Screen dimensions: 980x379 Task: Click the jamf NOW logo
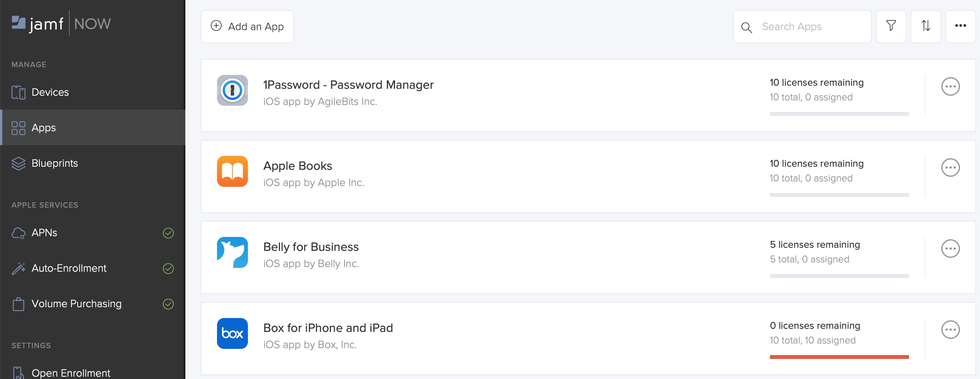pyautogui.click(x=62, y=23)
